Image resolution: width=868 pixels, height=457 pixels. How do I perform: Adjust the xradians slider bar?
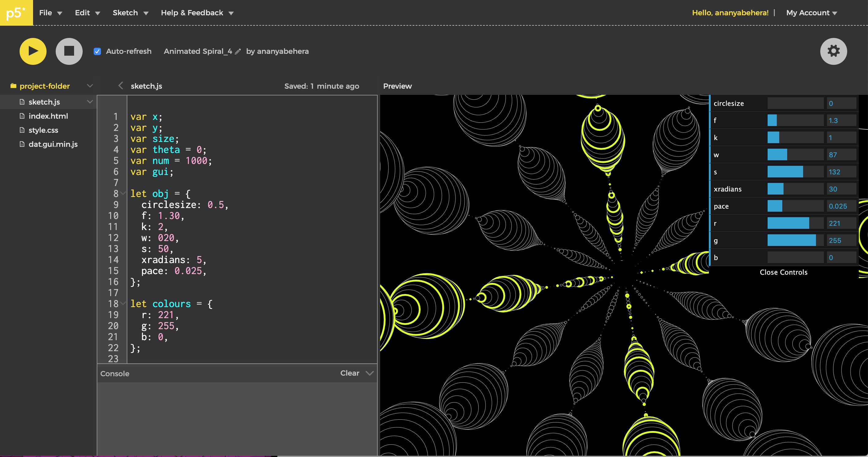click(795, 189)
